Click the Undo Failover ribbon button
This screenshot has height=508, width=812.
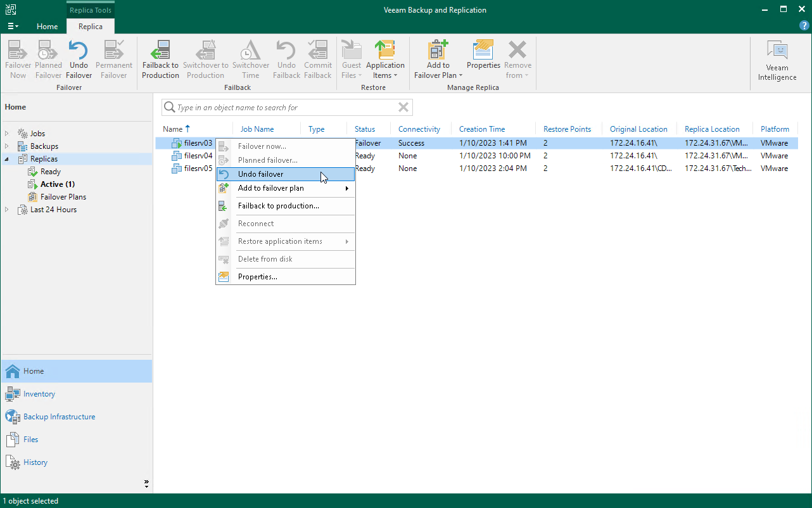tap(79, 60)
